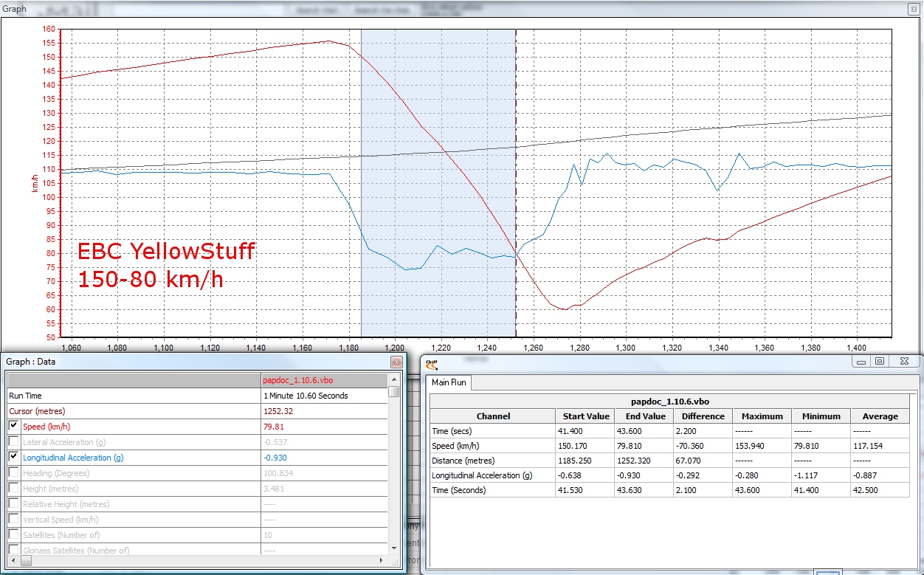Maximize the Main Run results window
Screen dimensions: 924x575
[880, 361]
